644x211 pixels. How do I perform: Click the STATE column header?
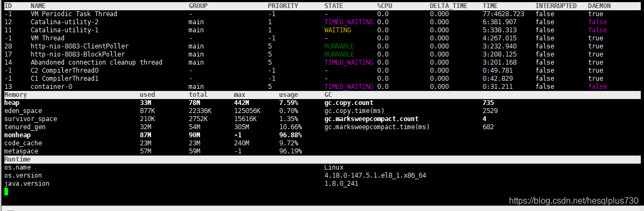click(334, 6)
